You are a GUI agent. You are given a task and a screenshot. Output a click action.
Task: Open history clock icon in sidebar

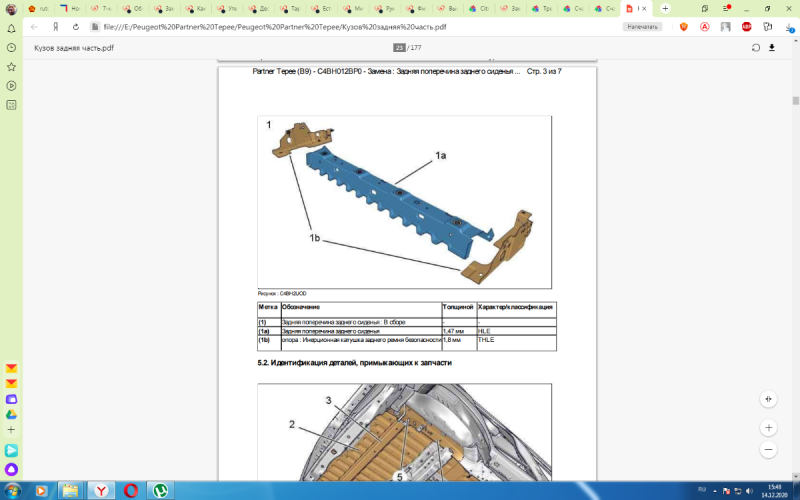click(11, 47)
